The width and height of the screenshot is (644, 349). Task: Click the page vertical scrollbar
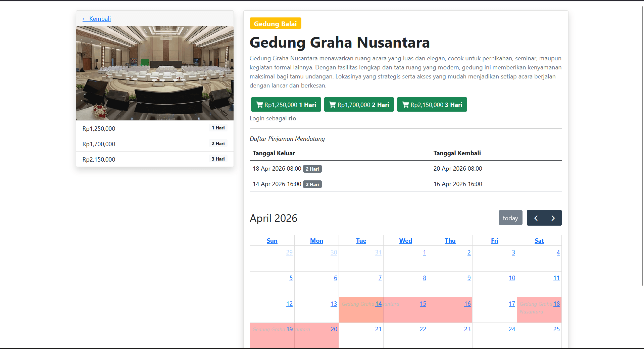[x=642, y=146]
